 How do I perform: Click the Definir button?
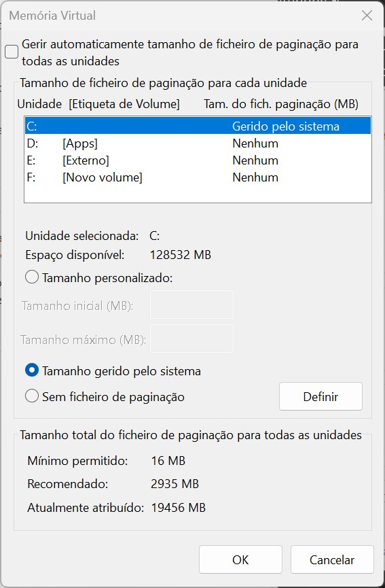320,396
